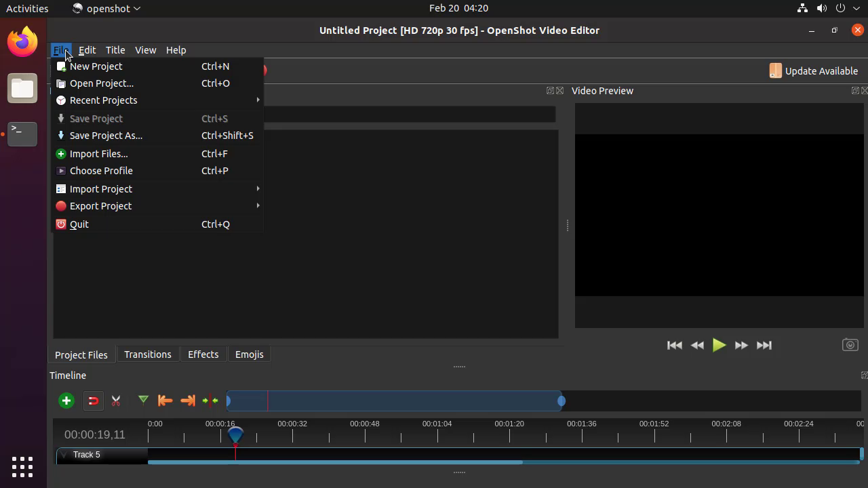Image resolution: width=868 pixels, height=488 pixels.
Task: Click the red Quit power icon
Action: (61, 224)
